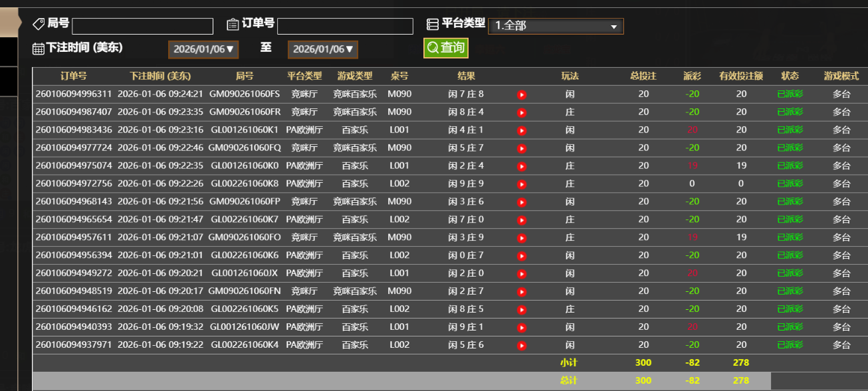Viewport: 868px width, 391px height.
Task: Click the bet time column header
Action: (x=160, y=76)
